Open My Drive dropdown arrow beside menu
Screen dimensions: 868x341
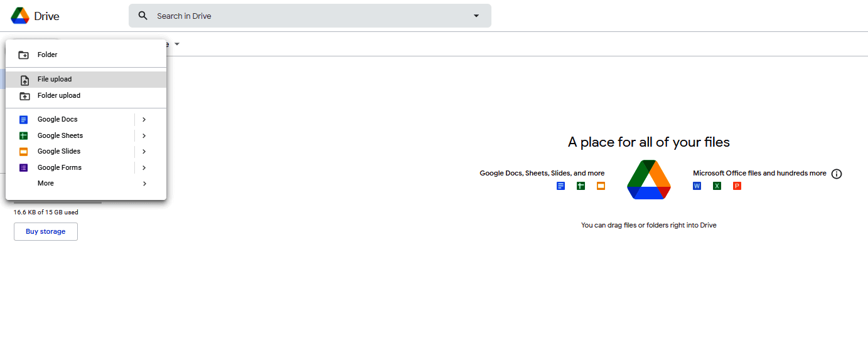177,44
